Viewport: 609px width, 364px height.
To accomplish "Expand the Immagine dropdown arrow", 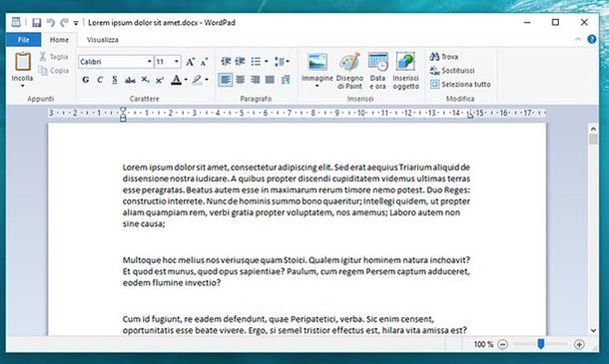I will pyautogui.click(x=316, y=86).
